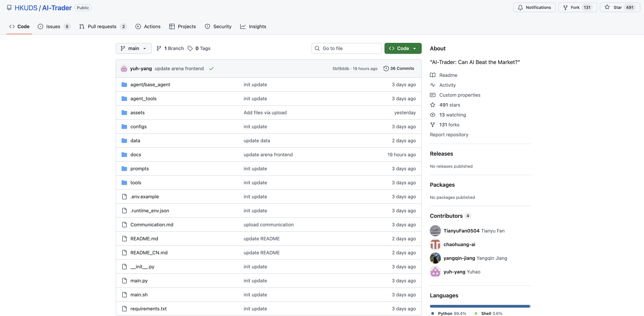Click the TianyuFan0504 contributor avatar
644x316 pixels.
(435, 231)
